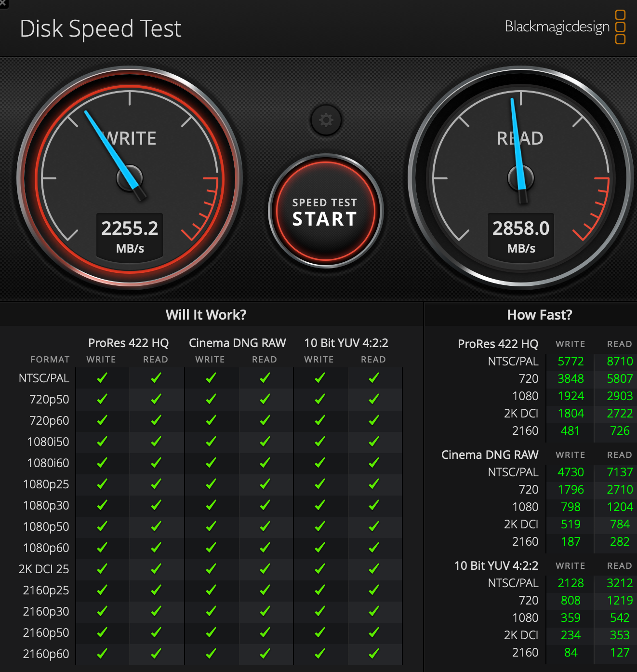
Task: Click the 2160p30 YUV write checkmark
Action: click(x=319, y=612)
